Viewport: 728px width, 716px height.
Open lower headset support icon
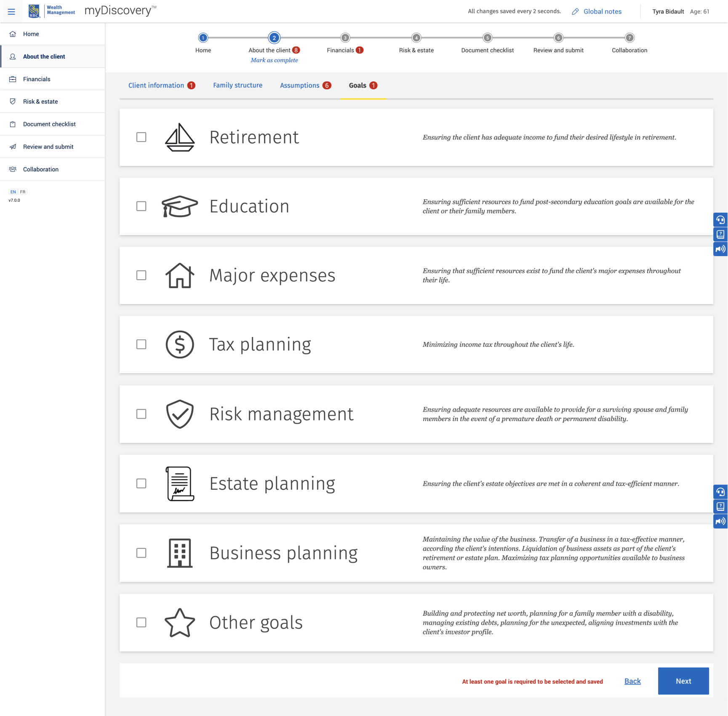[720, 492]
